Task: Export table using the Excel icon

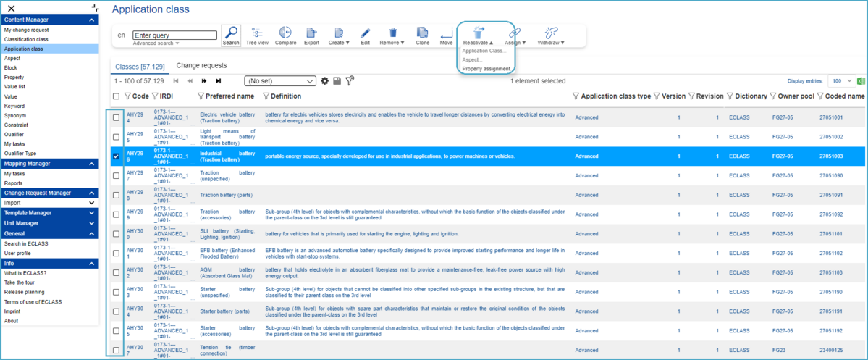Action: pos(861,81)
